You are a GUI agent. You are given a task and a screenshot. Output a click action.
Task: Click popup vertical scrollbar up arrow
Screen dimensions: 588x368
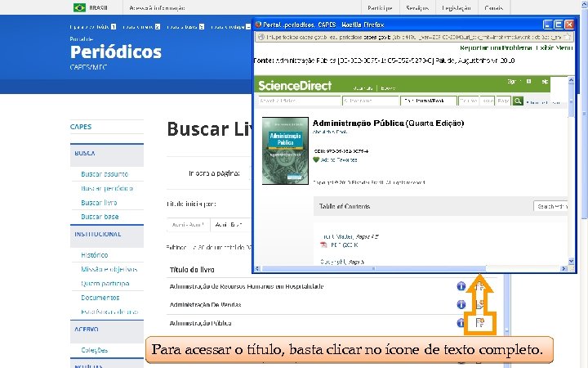571,80
